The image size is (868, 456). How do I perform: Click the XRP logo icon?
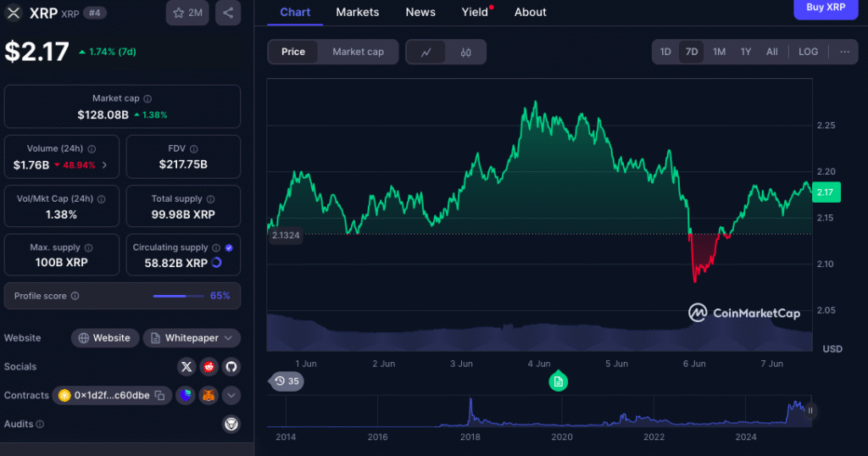click(14, 13)
